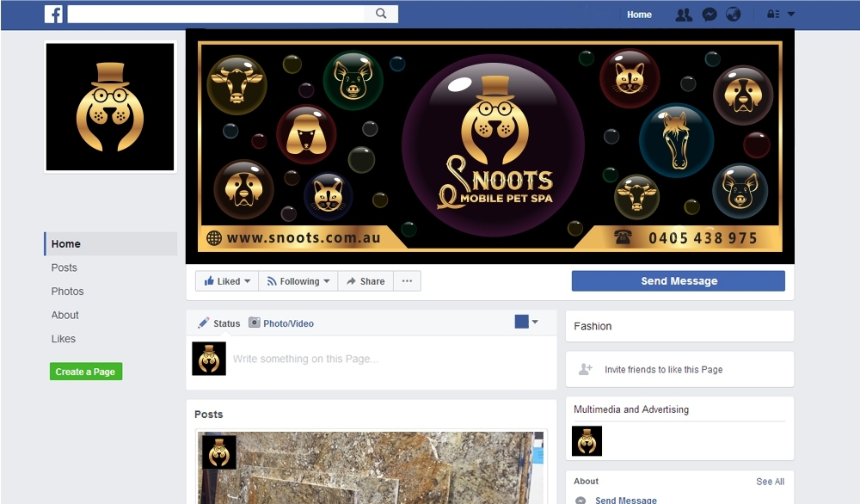
Task: Open the post audience selector dropdown
Action: 526,322
